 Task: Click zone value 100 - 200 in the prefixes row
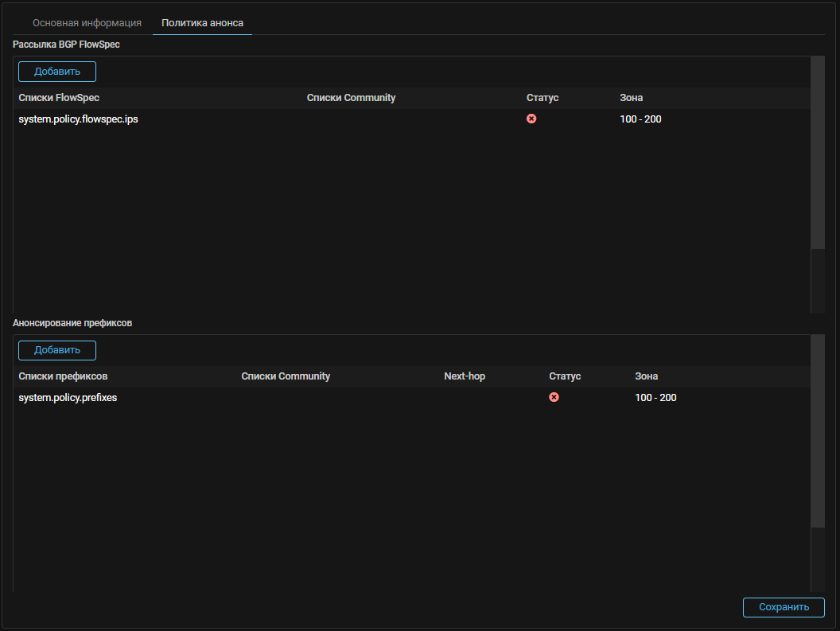(x=655, y=398)
